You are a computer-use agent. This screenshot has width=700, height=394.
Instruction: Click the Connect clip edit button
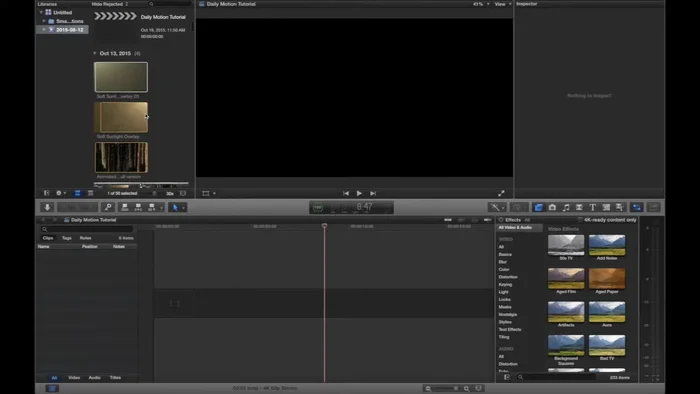[125, 207]
